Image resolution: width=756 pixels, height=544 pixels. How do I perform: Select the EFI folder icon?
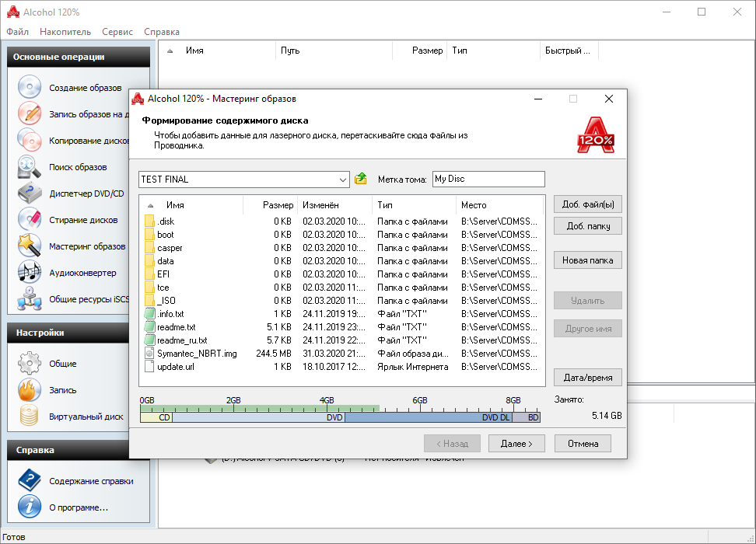point(149,274)
